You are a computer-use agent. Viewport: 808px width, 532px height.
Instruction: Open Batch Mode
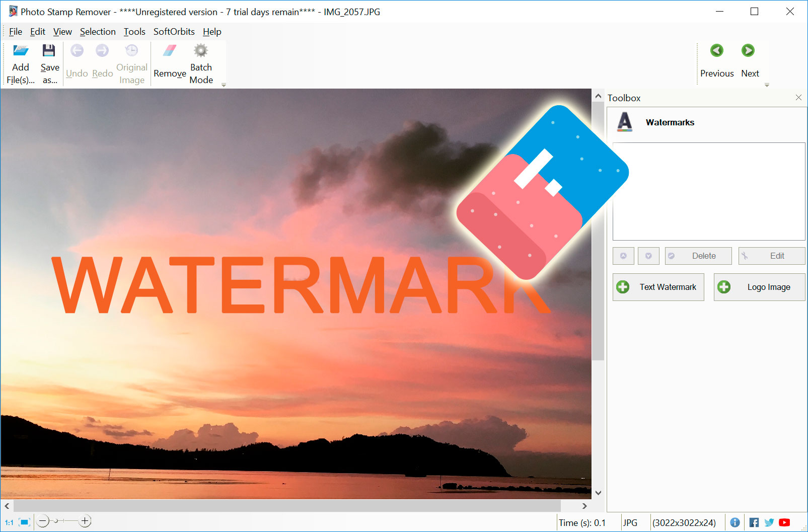tap(200, 62)
